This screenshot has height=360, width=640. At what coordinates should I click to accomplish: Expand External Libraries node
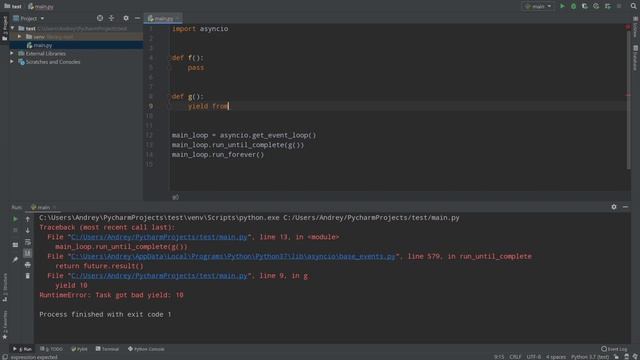(12, 53)
